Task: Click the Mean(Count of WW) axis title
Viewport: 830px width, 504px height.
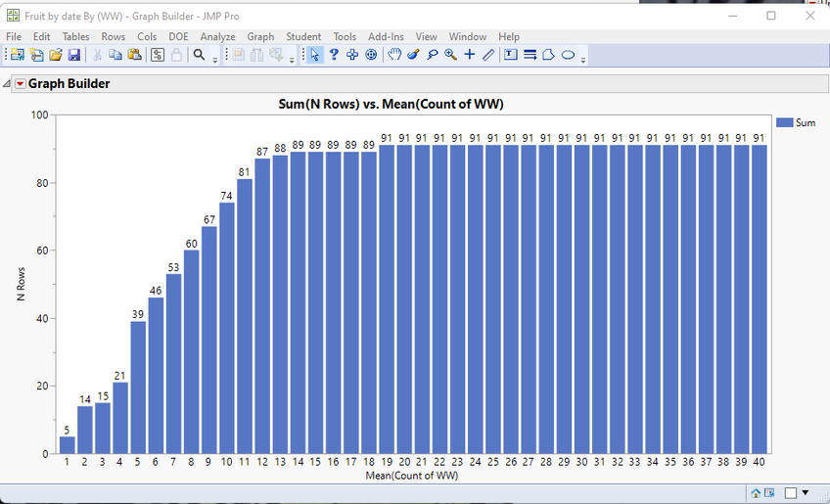Action: click(411, 477)
